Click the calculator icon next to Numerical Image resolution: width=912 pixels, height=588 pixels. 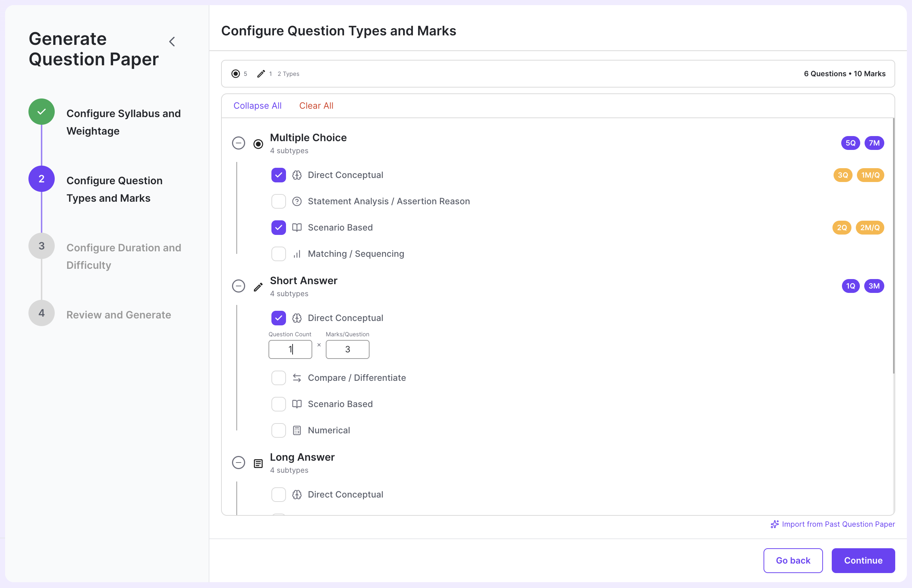pyautogui.click(x=297, y=430)
